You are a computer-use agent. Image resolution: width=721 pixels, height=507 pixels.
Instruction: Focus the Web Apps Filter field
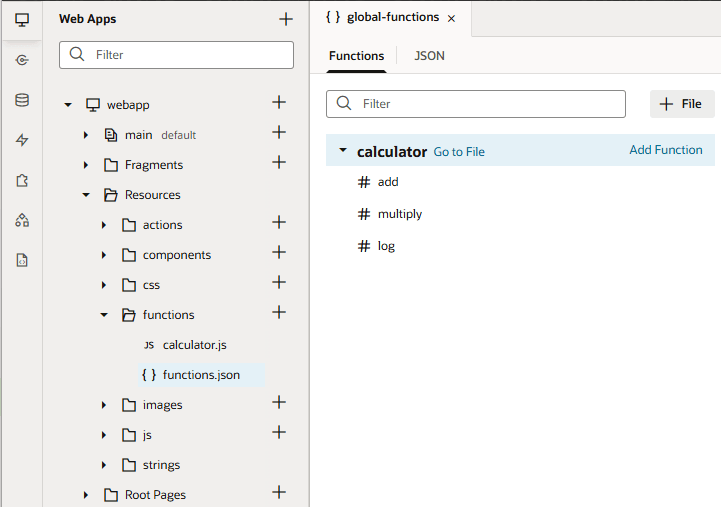(190, 55)
